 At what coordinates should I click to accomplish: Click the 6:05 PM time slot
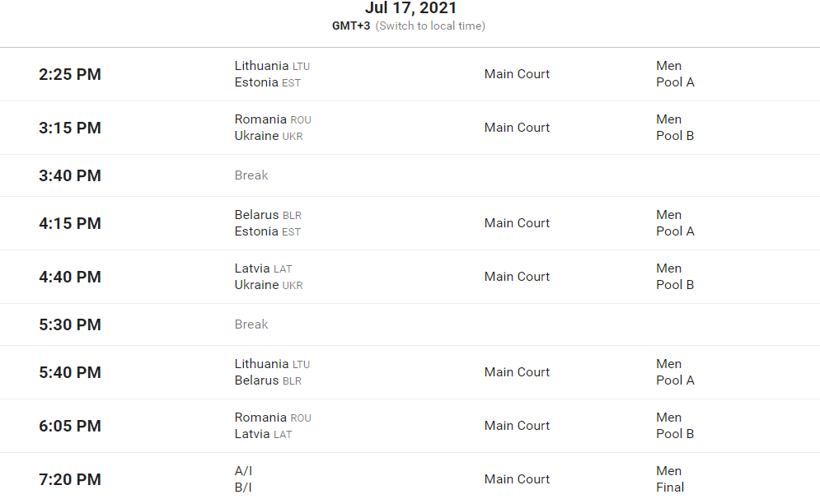[70, 426]
